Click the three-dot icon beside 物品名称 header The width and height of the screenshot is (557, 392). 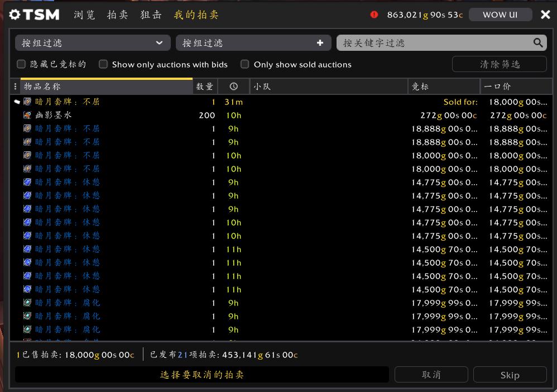pyautogui.click(x=15, y=86)
